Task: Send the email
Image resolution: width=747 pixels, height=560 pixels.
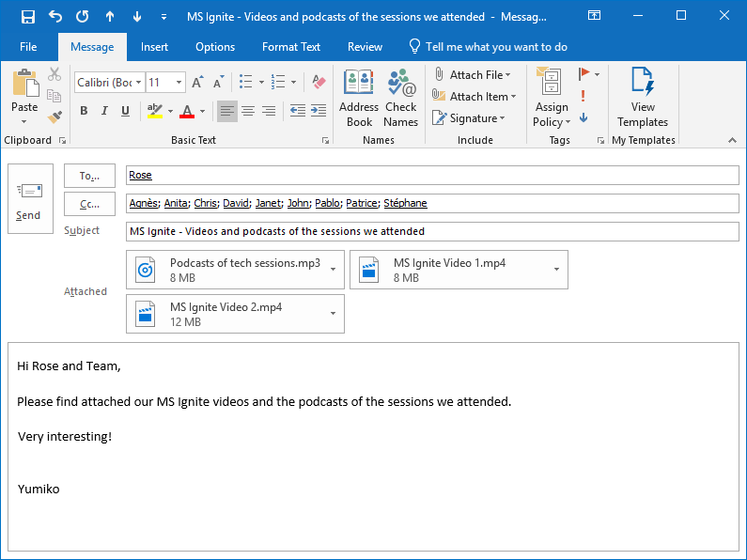Action: click(x=30, y=199)
